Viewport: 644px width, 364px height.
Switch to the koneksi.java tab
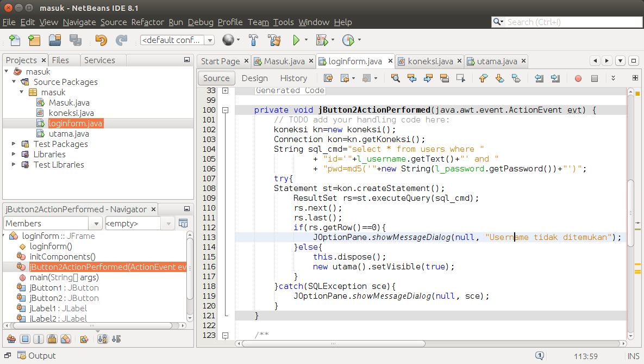tap(430, 61)
